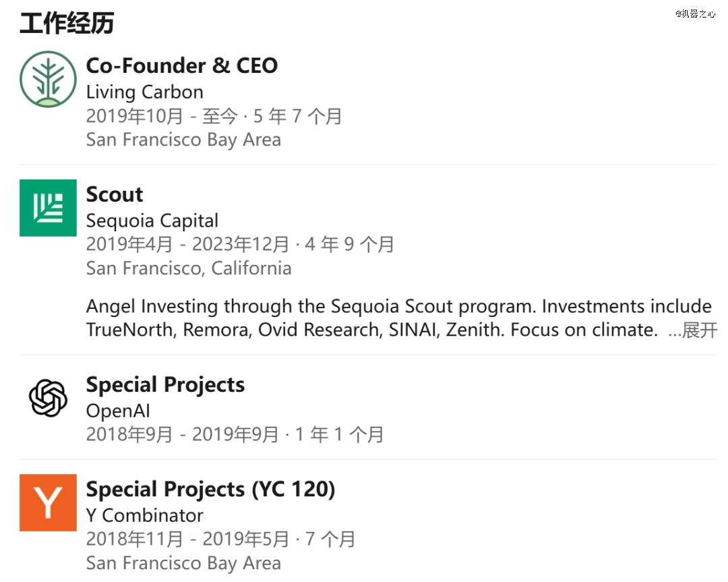Click the 2019年4月 - 2023年12月 duration line

coord(240,244)
